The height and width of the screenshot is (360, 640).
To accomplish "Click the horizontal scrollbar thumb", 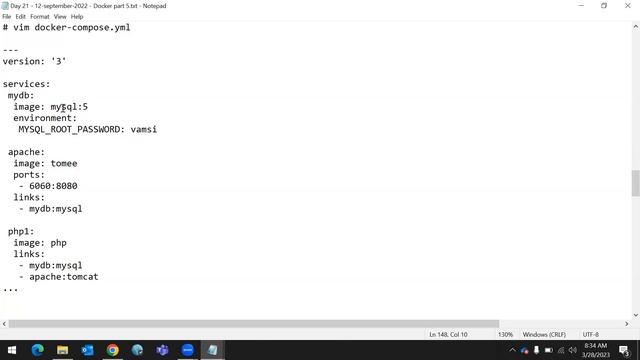I will [x=254, y=324].
